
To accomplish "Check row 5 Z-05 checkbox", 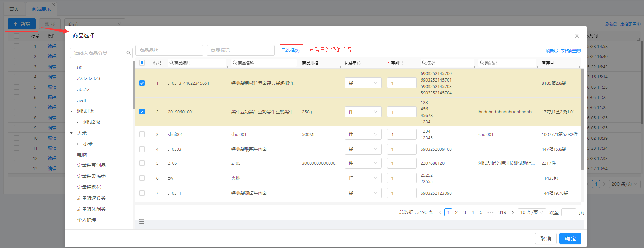I will click(142, 163).
